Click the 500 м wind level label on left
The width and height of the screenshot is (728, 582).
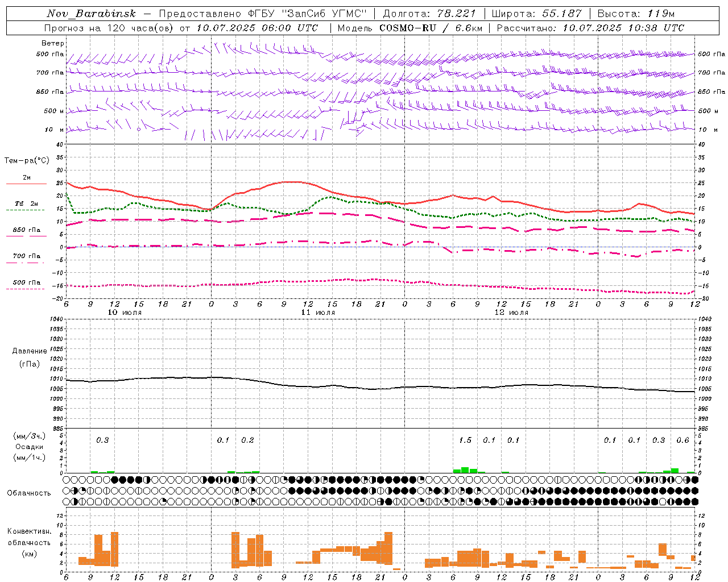click(54, 111)
